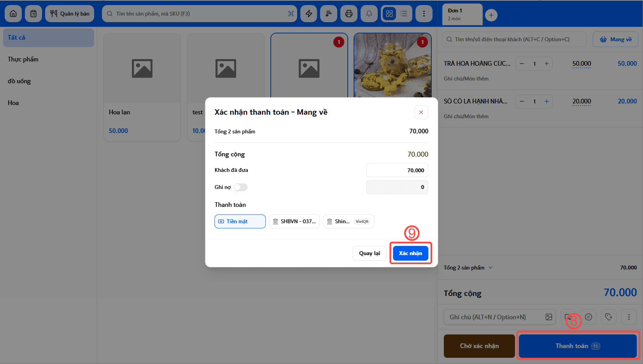Screen dimensions: 643x364
Task: Click the barcode scan icon in search
Action: point(291,14)
